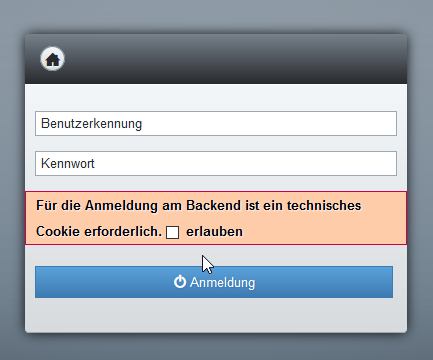
Task: Click the home icon in header
Action: (x=52, y=59)
